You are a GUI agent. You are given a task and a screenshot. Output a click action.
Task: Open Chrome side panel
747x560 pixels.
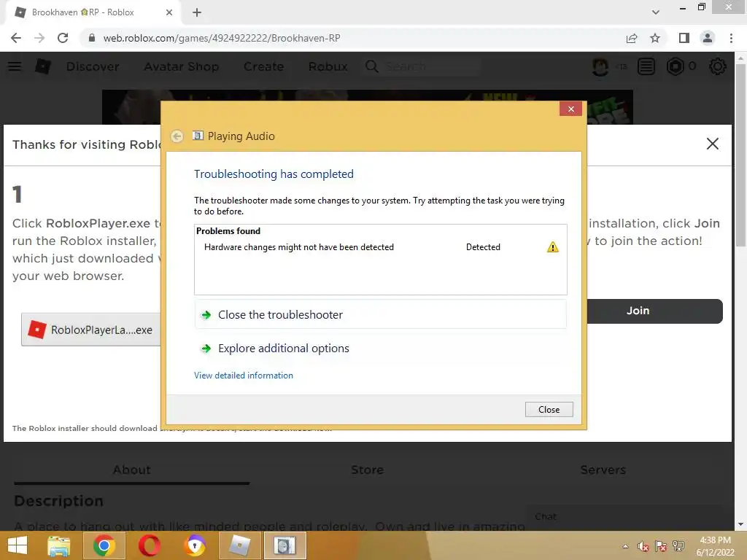coord(684,38)
